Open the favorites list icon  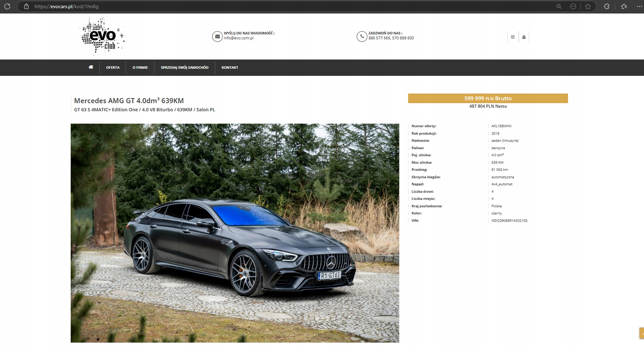[624, 6]
